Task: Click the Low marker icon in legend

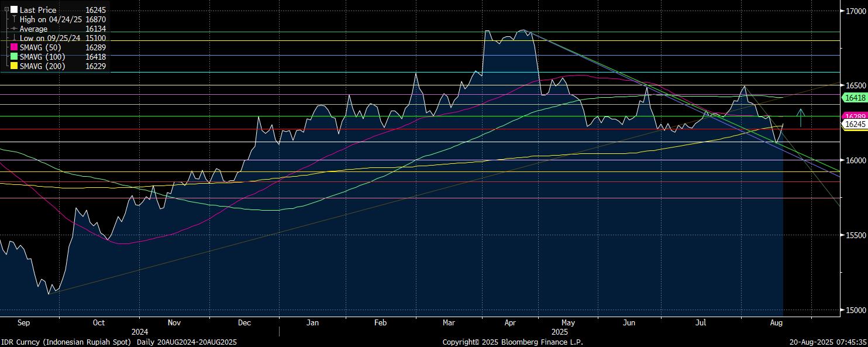Action: 14,38
